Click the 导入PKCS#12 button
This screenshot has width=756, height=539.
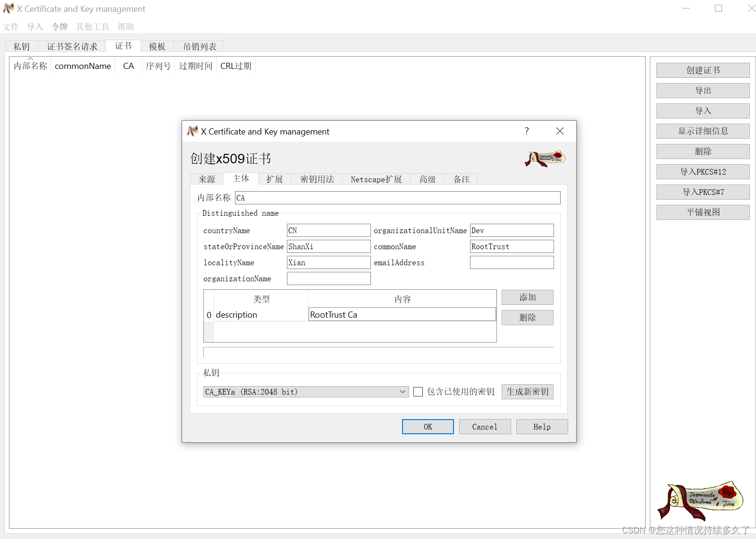(x=703, y=172)
